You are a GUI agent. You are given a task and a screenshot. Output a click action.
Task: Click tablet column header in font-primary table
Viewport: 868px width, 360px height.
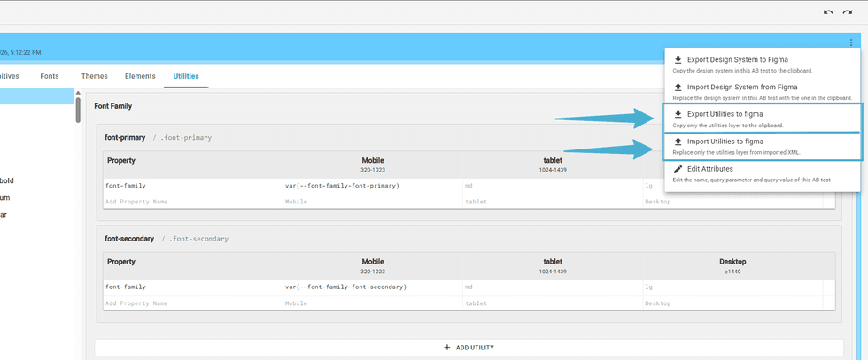click(553, 165)
